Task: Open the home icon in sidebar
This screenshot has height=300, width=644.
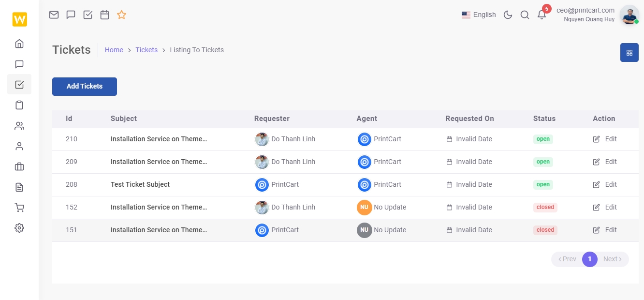Action: pos(19,44)
